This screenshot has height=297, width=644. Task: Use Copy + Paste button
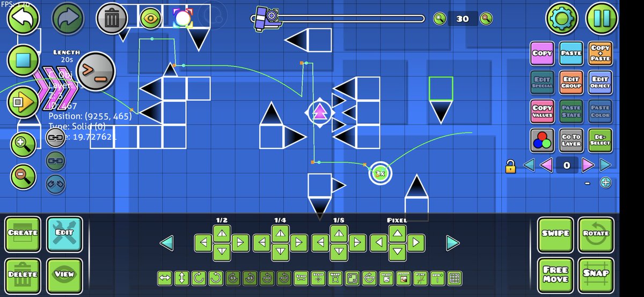click(x=601, y=53)
